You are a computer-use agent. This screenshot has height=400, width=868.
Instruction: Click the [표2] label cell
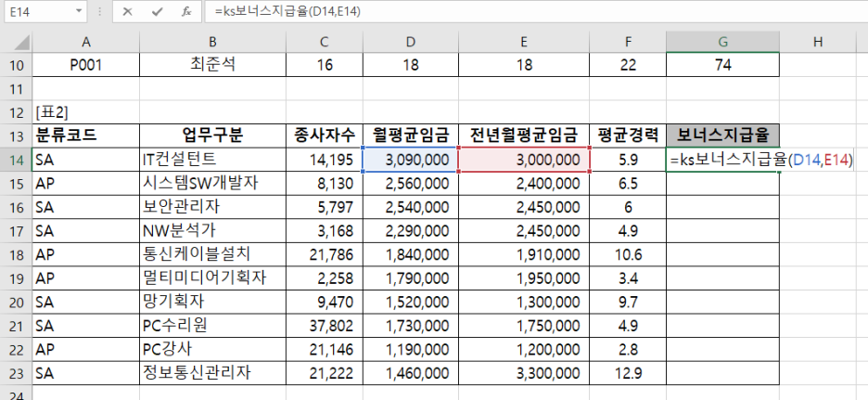point(86,112)
